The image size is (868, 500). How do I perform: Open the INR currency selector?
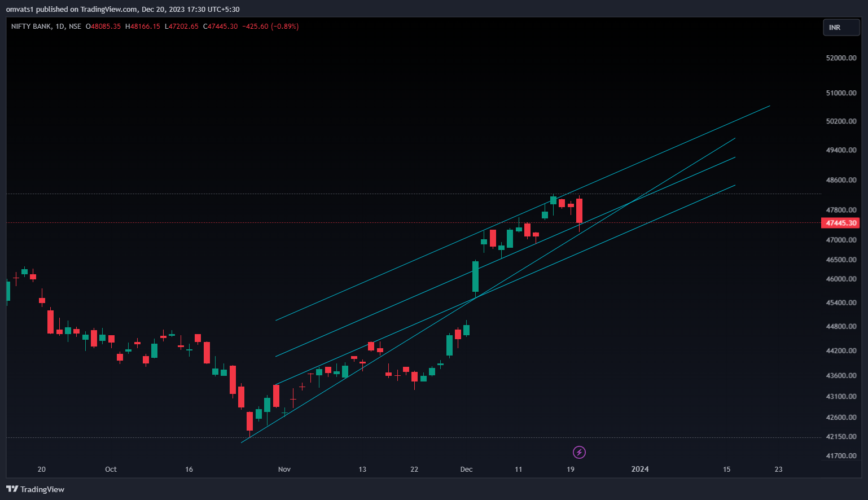pyautogui.click(x=841, y=27)
